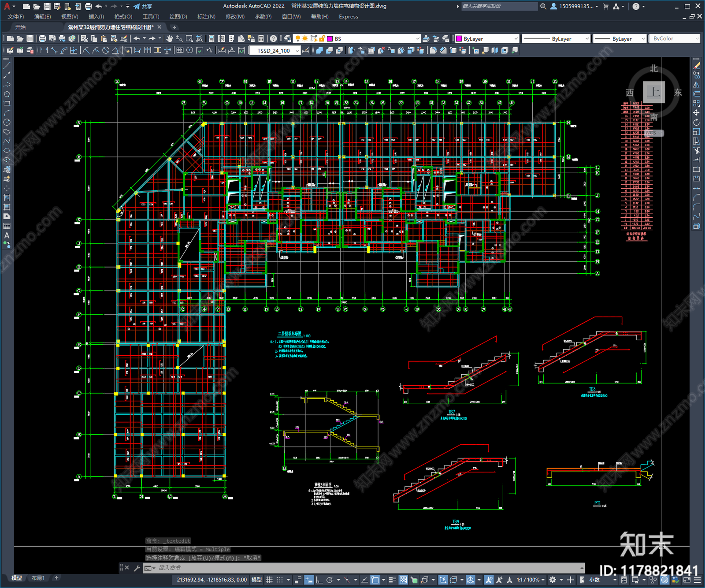705x588 pixels.
Task: Open the Layer Properties manager icon
Action: pos(288,39)
